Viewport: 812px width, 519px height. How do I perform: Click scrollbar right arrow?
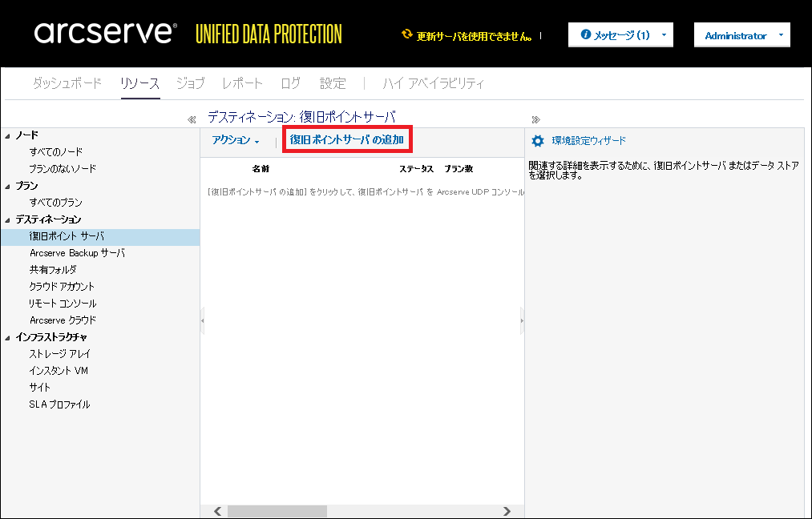pyautogui.click(x=507, y=511)
